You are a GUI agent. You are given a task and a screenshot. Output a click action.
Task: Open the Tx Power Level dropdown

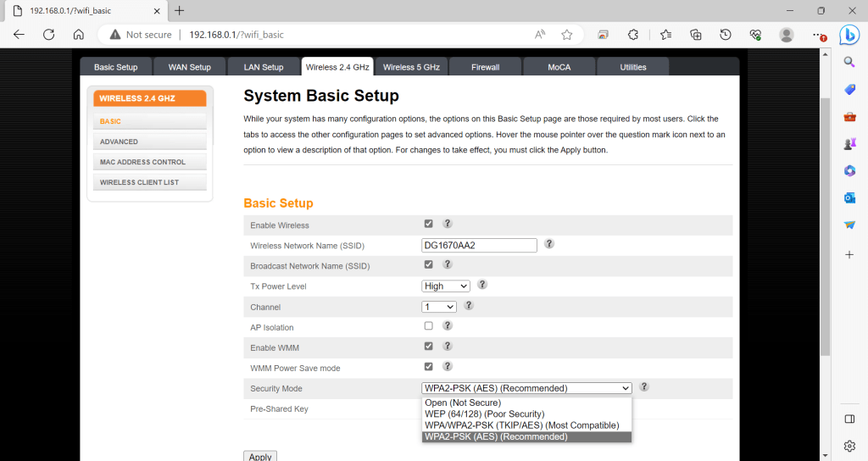tap(445, 286)
